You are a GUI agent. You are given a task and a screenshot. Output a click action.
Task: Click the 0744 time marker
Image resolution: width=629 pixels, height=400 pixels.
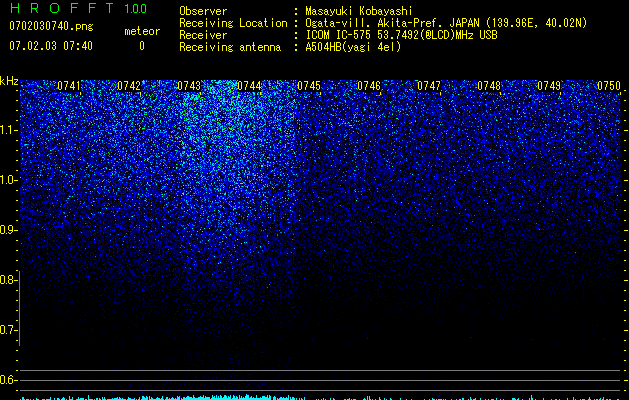click(x=249, y=86)
